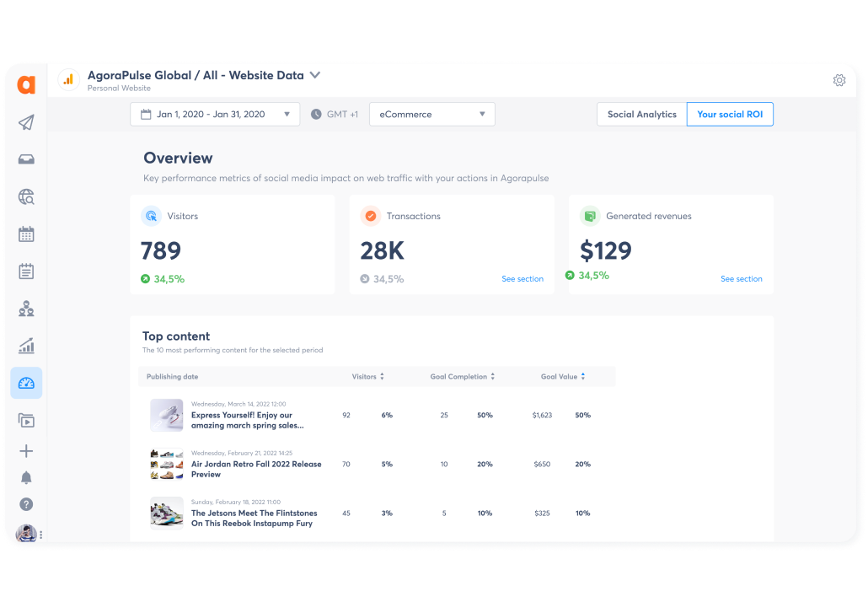This screenshot has width=868, height=613.
Task: Click the plus icon in sidebar
Action: pos(26,451)
